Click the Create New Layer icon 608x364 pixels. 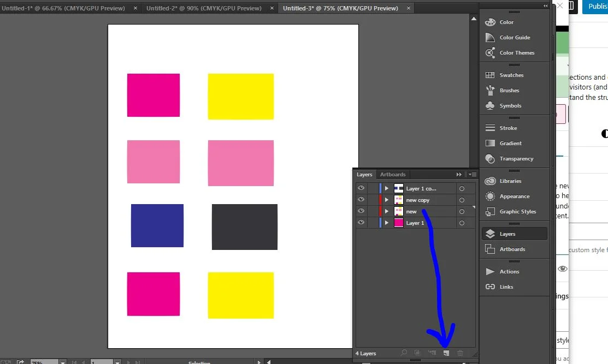tap(446, 353)
